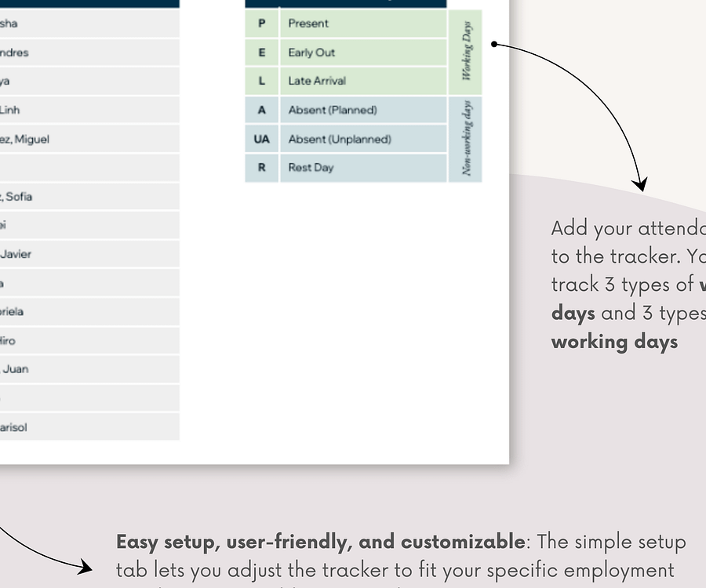Click the "Rest Day" legend cell

point(363,168)
